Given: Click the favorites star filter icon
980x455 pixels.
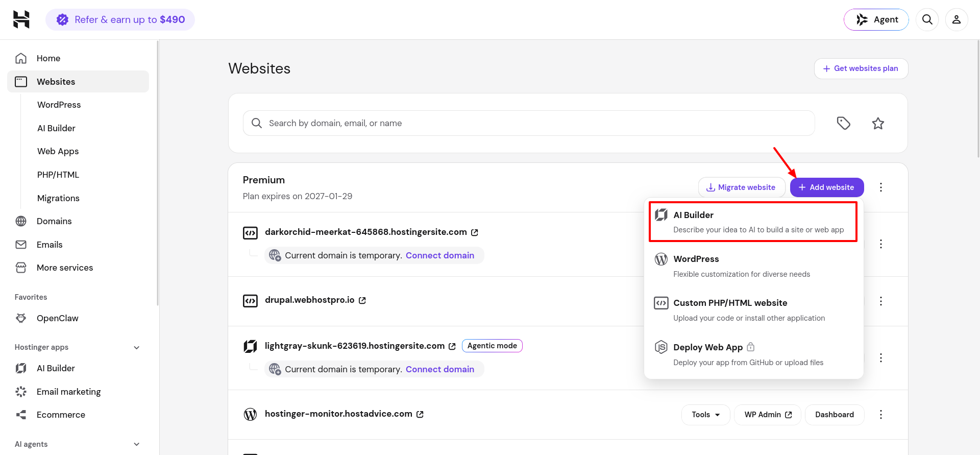Looking at the screenshot, I should pos(878,123).
